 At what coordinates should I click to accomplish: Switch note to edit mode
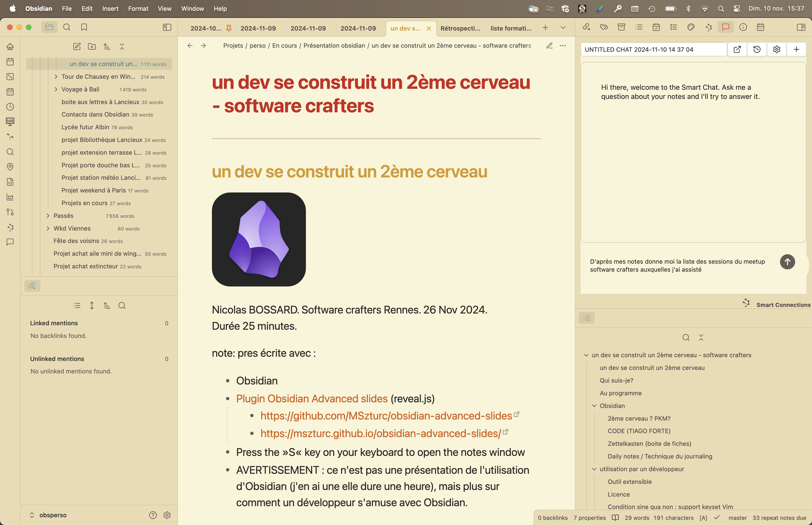[549, 46]
